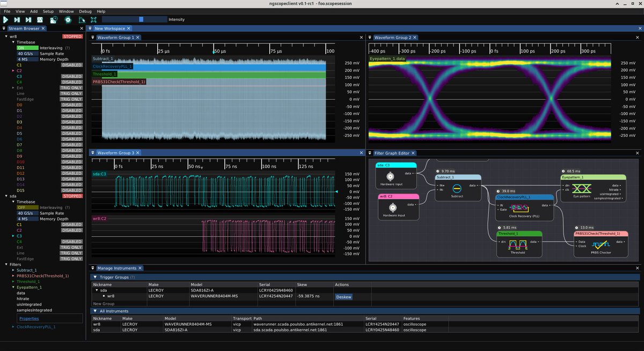
Task: Click the cyan trigger level arrow beside sda:C3
Action: click(337, 192)
